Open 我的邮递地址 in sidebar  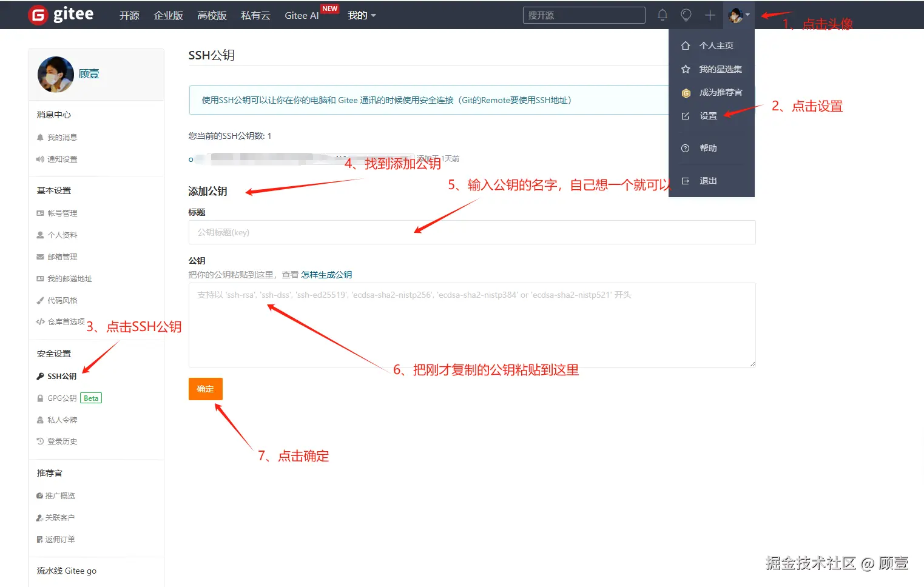[x=70, y=279]
